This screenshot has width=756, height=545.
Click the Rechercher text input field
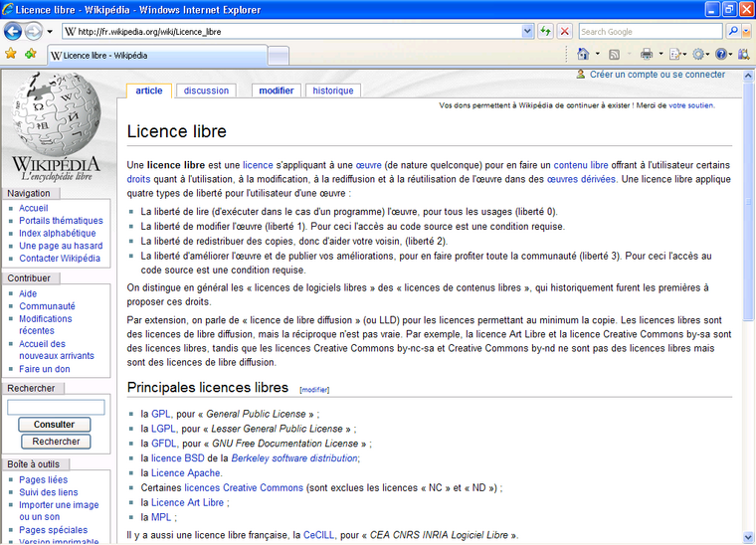56,407
